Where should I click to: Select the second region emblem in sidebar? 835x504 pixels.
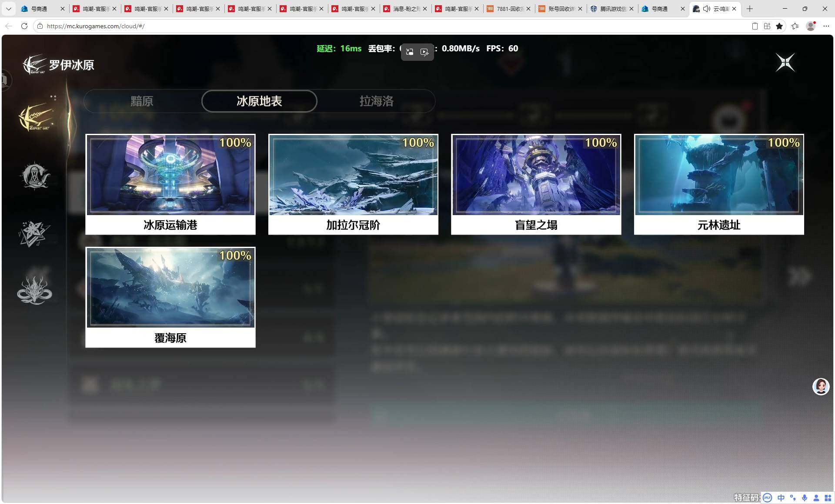pos(35,176)
